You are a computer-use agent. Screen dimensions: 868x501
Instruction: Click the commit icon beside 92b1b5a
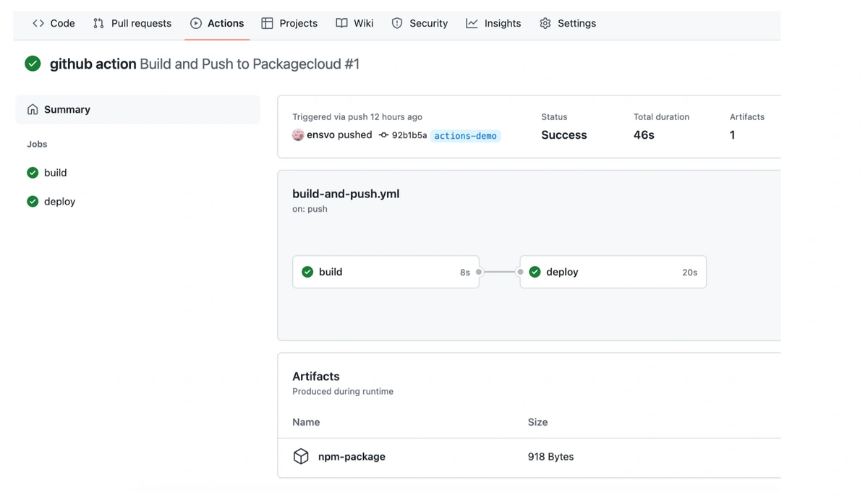click(383, 135)
